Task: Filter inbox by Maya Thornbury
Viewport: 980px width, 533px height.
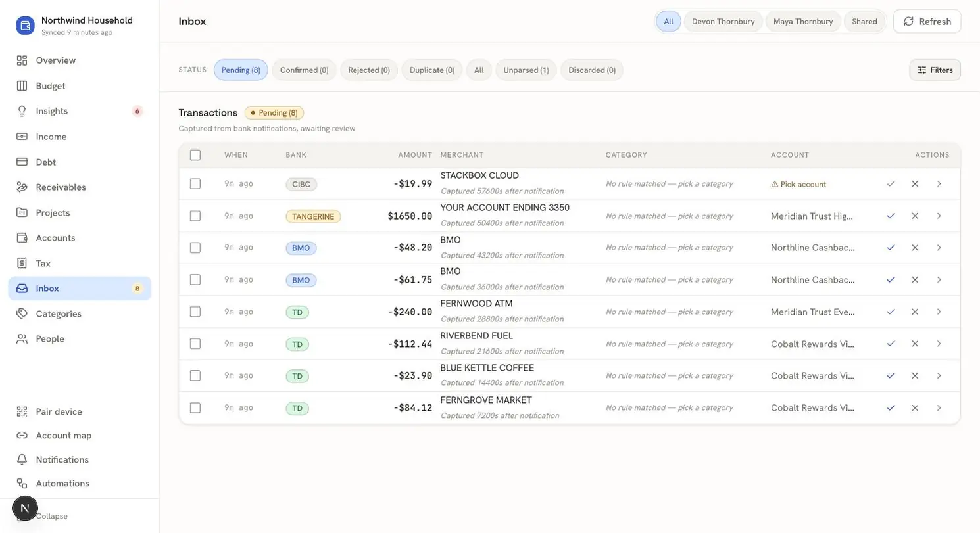Action: coord(803,22)
